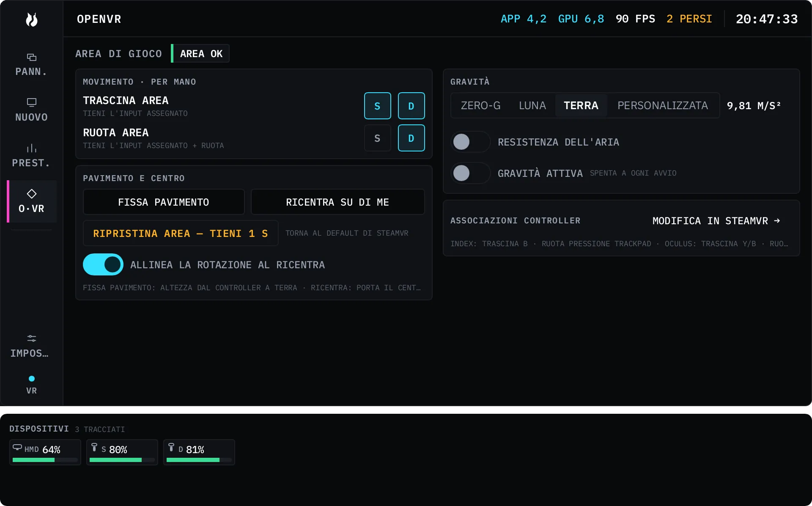Viewport: 812px width, 506px height.
Task: Disable Allinea la rotazione al ricentra
Action: [x=103, y=264]
